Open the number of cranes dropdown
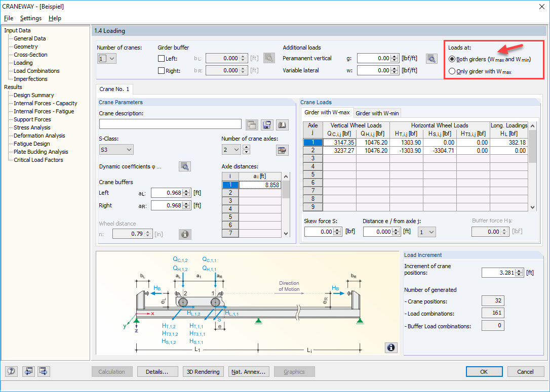Image resolution: width=550 pixels, height=392 pixels. tap(113, 58)
